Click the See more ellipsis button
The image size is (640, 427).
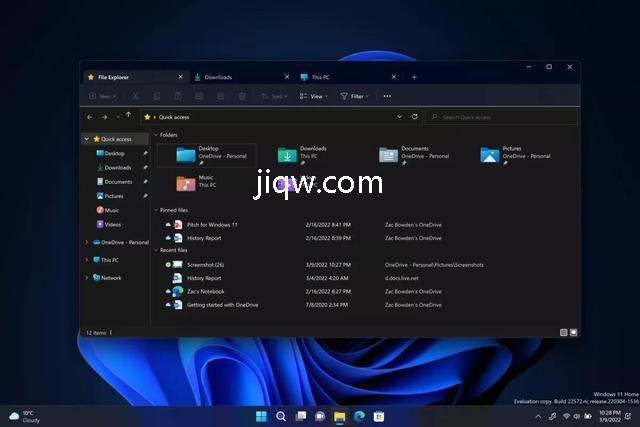[x=387, y=96]
